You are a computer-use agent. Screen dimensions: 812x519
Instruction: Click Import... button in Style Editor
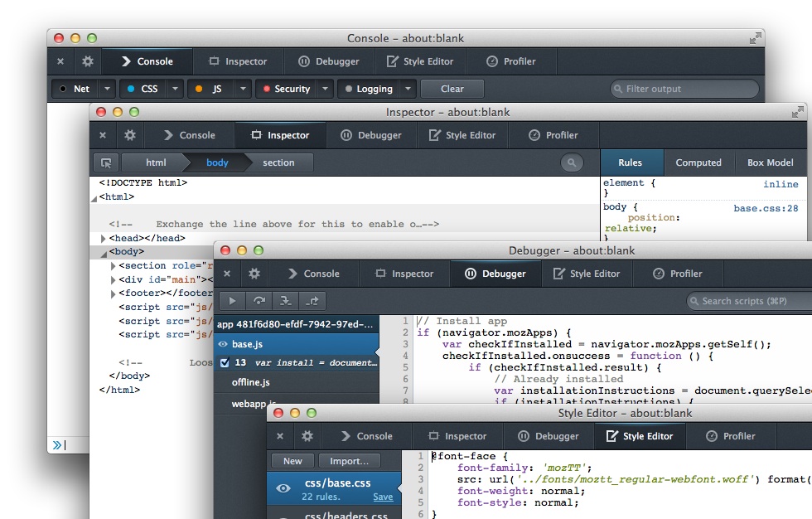coord(349,461)
